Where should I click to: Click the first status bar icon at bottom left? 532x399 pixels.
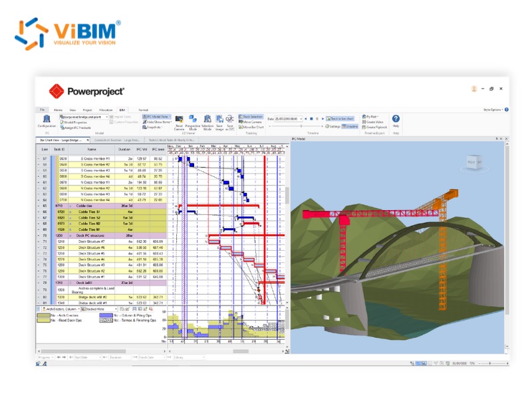(x=38, y=363)
